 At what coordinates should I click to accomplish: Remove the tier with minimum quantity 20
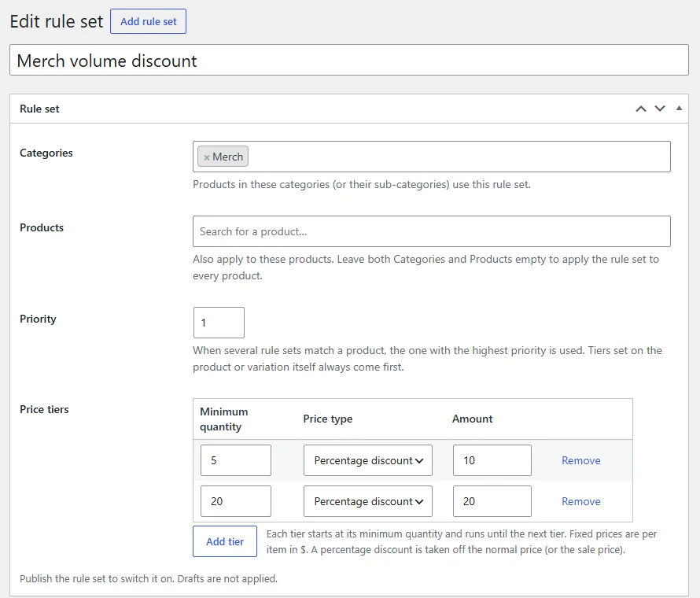point(580,501)
